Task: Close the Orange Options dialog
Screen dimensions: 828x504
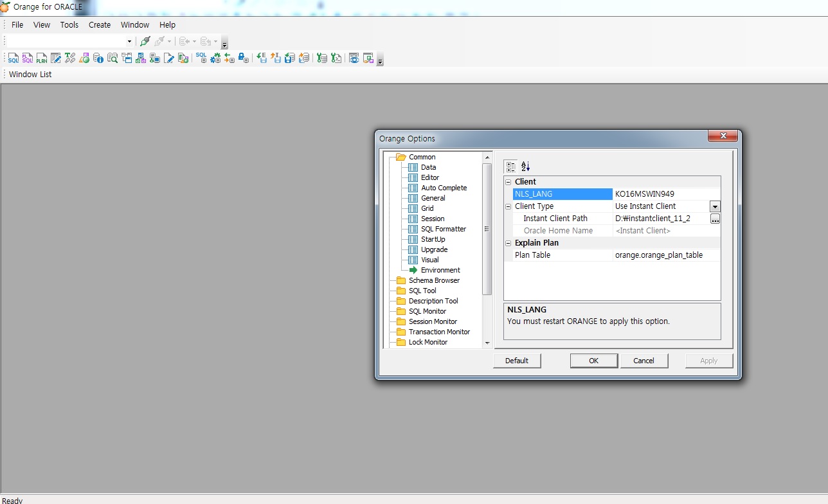Action: (723, 136)
